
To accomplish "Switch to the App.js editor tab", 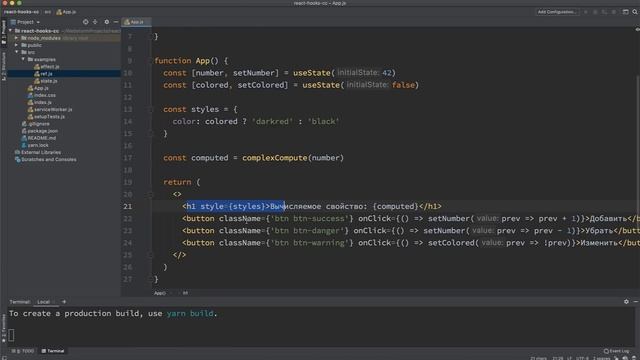I will (137, 22).
